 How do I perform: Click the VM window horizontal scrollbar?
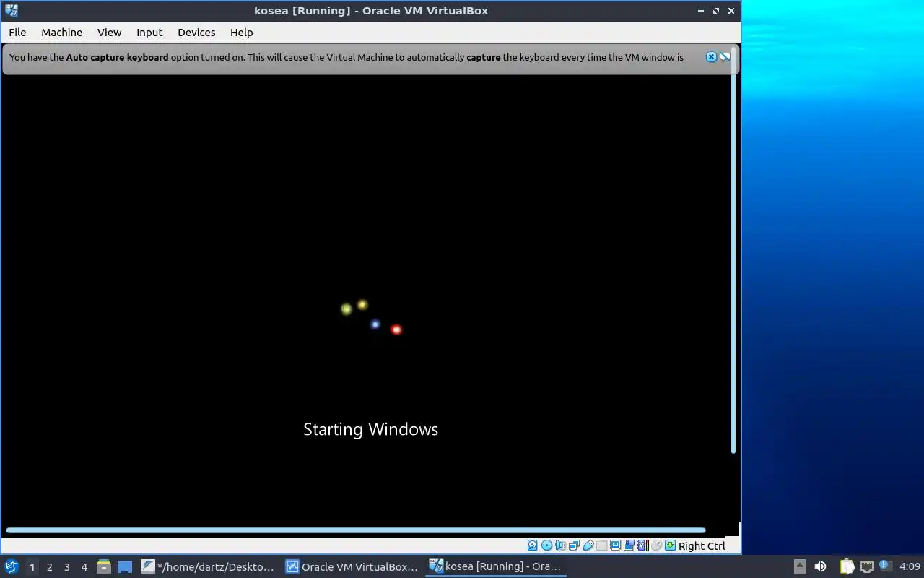355,530
